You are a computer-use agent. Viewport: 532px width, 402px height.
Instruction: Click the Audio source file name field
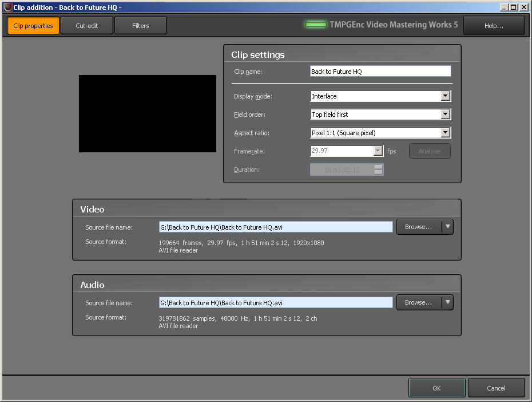pos(276,303)
